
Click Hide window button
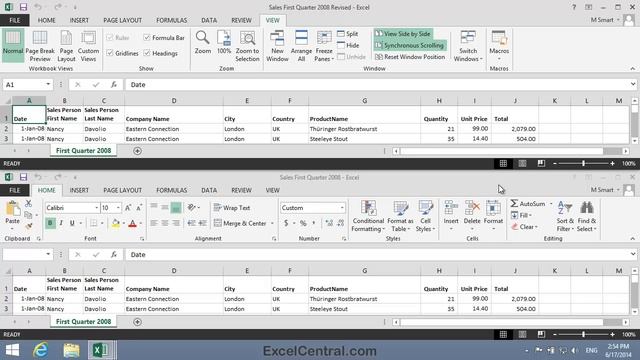(348, 45)
